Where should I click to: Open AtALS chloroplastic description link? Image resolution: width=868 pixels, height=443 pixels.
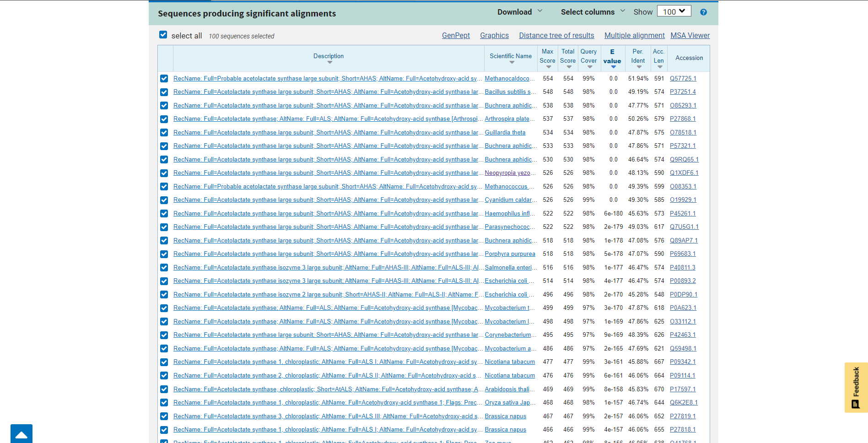328,389
